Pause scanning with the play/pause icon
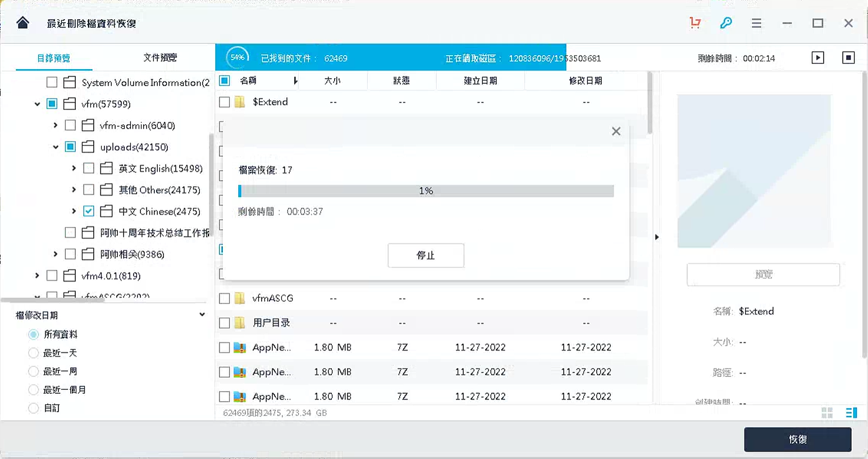The image size is (868, 459). [818, 57]
